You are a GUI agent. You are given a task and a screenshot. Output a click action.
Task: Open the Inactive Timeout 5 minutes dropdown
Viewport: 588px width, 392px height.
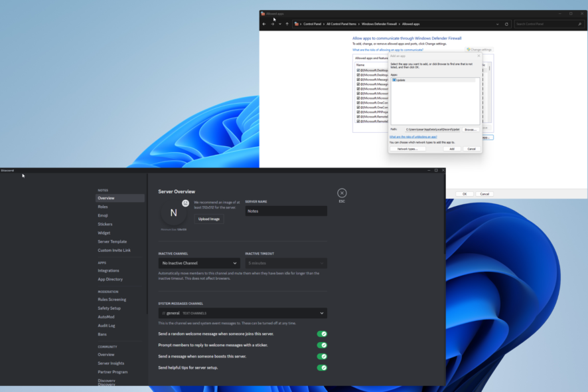[x=286, y=263]
